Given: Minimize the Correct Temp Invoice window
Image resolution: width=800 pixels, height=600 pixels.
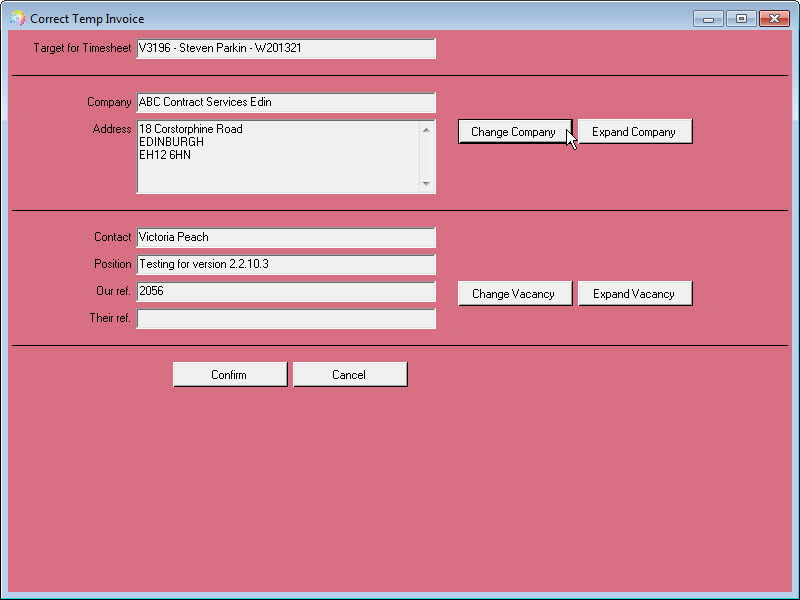Looking at the screenshot, I should coord(708,19).
